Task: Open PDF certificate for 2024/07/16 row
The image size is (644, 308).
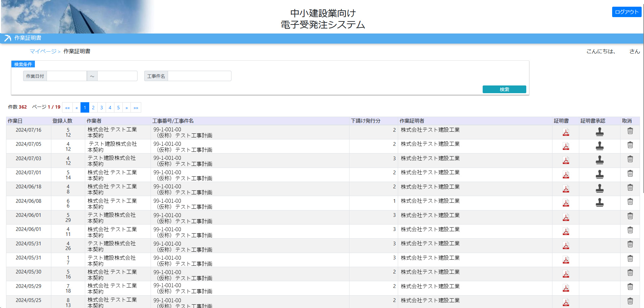Action: tap(566, 132)
